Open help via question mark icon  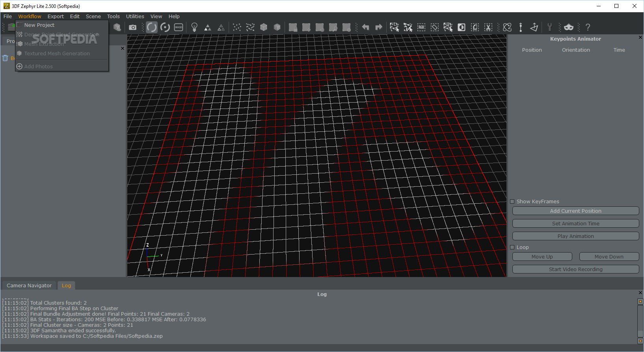click(588, 27)
